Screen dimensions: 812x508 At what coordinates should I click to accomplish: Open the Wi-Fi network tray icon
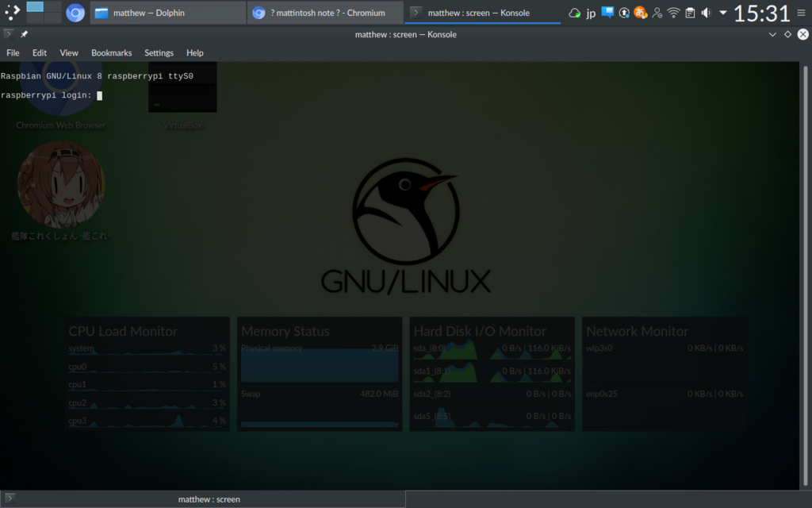673,13
